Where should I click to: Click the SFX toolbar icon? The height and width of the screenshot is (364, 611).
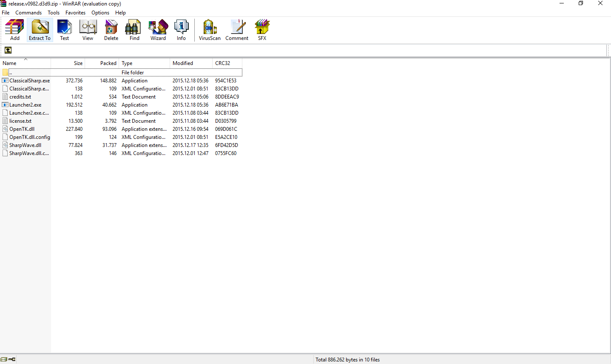coord(262,30)
